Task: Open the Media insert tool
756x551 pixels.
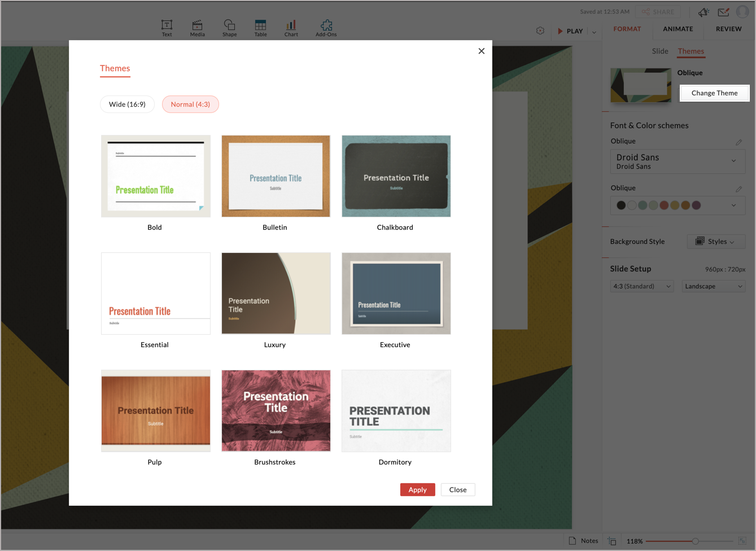Action: pos(197,28)
